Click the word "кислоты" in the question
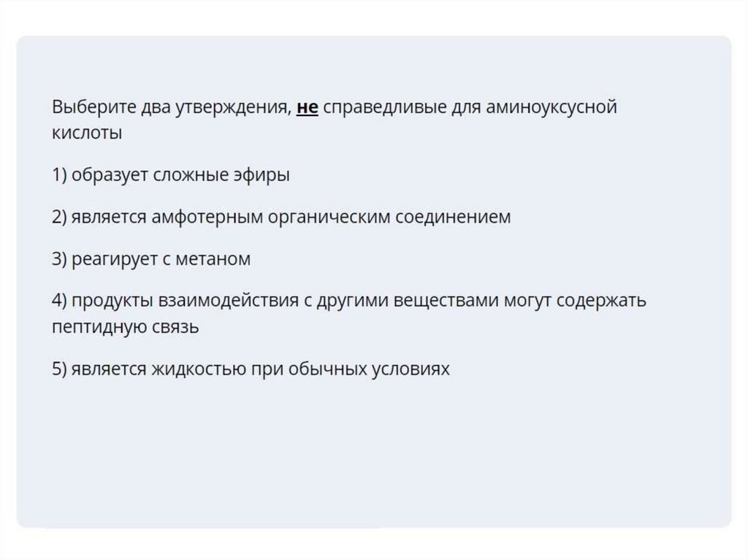The height and width of the screenshot is (560, 748). pos(87,134)
